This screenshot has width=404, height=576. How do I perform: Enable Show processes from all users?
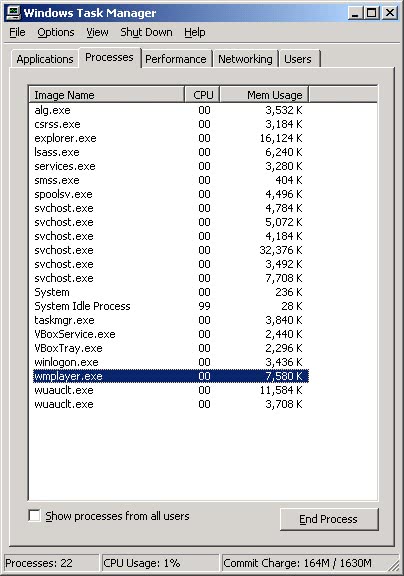pos(35,515)
